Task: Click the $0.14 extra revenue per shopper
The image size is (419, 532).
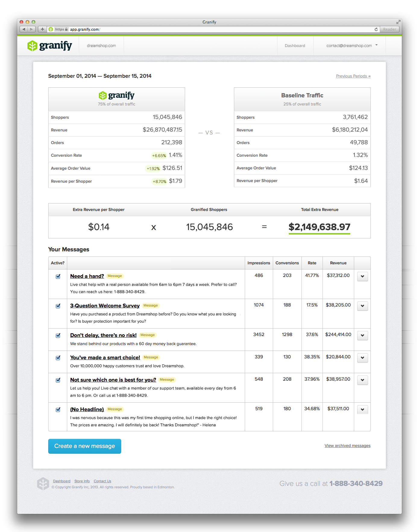Action: [99, 227]
